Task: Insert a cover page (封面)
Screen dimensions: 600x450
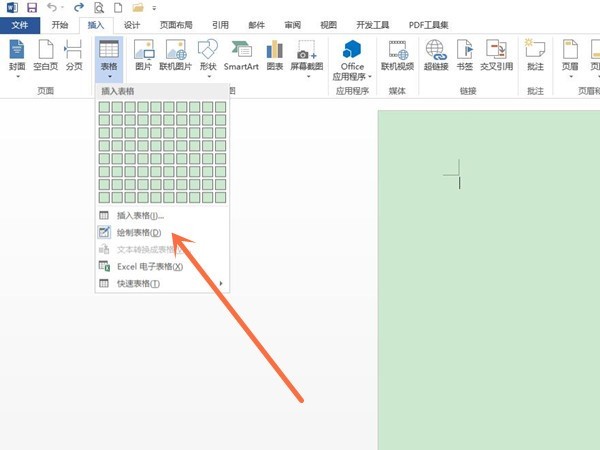Action: [17, 55]
